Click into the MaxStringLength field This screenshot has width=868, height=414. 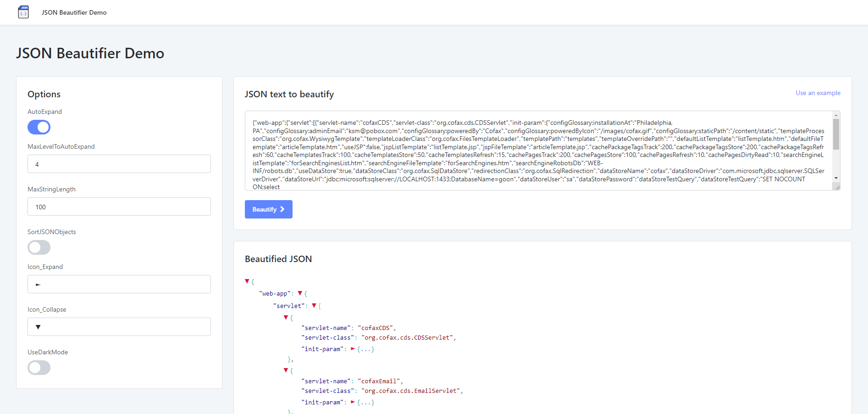click(119, 207)
